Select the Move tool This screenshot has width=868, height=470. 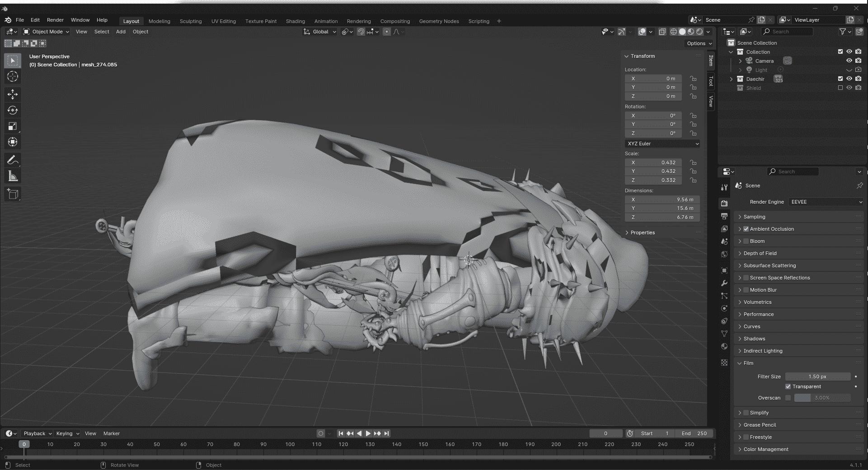(x=13, y=94)
